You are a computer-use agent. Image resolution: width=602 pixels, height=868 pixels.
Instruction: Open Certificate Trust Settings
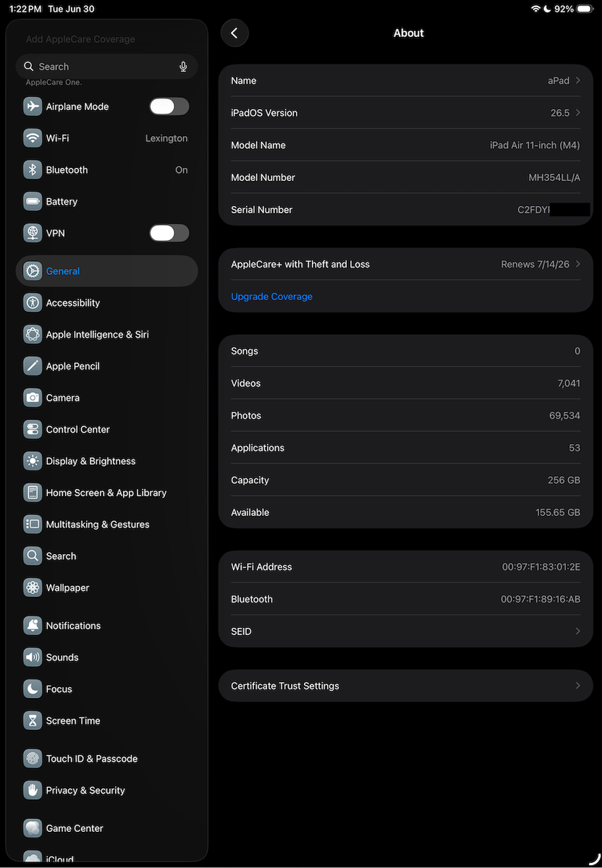pyautogui.click(x=405, y=686)
